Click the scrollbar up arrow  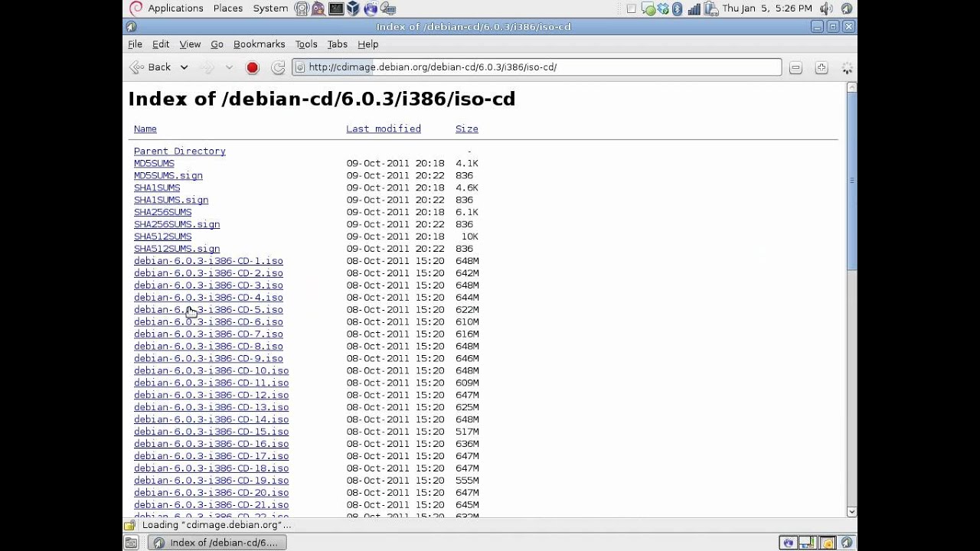[851, 87]
